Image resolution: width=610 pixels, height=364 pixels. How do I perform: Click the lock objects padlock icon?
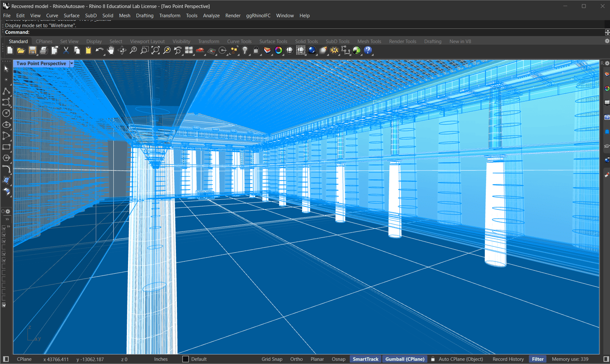[256, 50]
